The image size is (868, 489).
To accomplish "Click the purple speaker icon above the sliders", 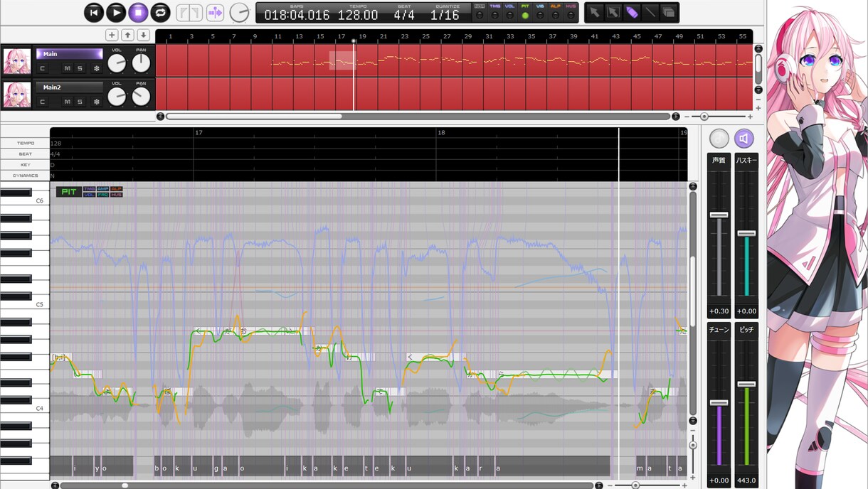I will point(744,139).
